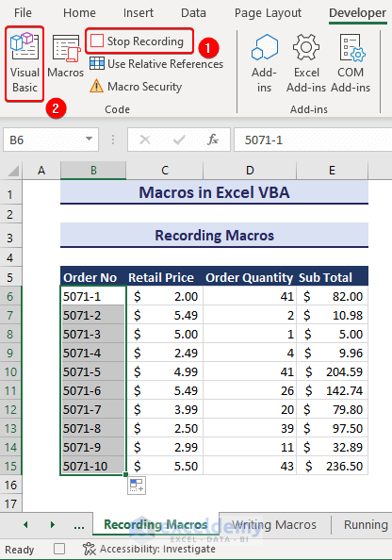Switch to the Home ribbon tab

pyautogui.click(x=79, y=13)
